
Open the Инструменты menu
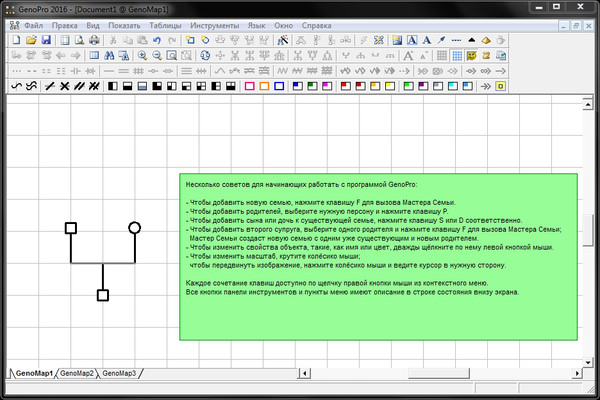215,22
